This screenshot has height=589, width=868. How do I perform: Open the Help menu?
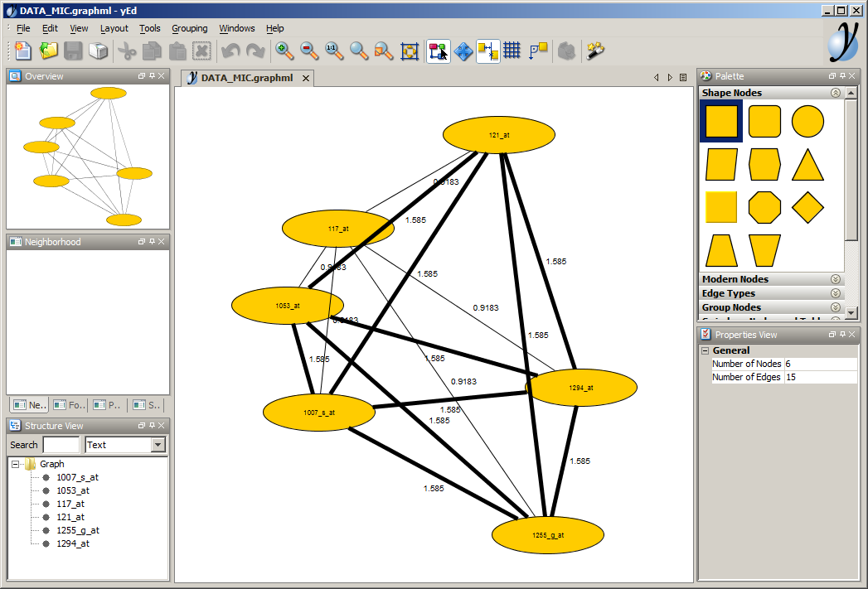[x=274, y=28]
